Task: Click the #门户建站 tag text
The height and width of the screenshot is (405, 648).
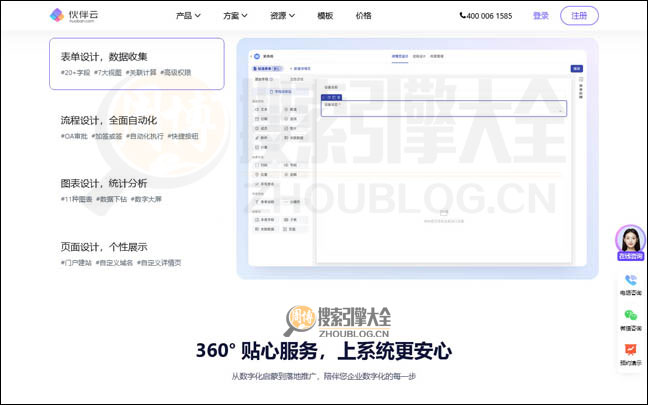Action: (x=76, y=262)
